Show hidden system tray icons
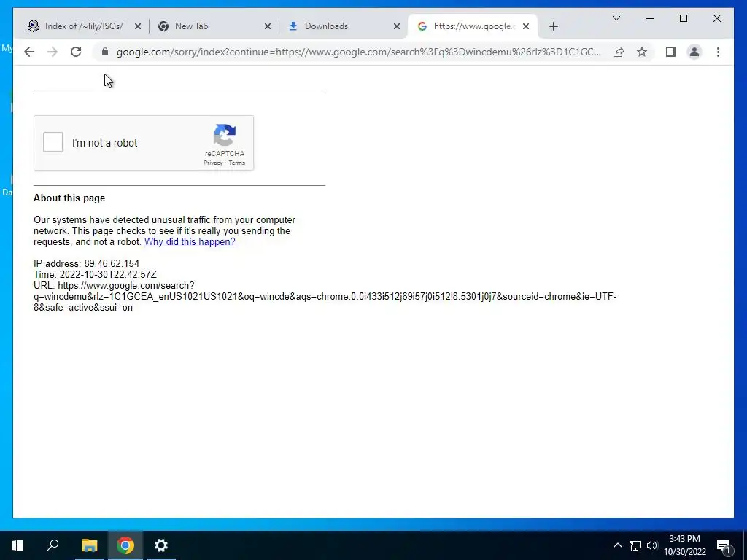 click(x=617, y=545)
